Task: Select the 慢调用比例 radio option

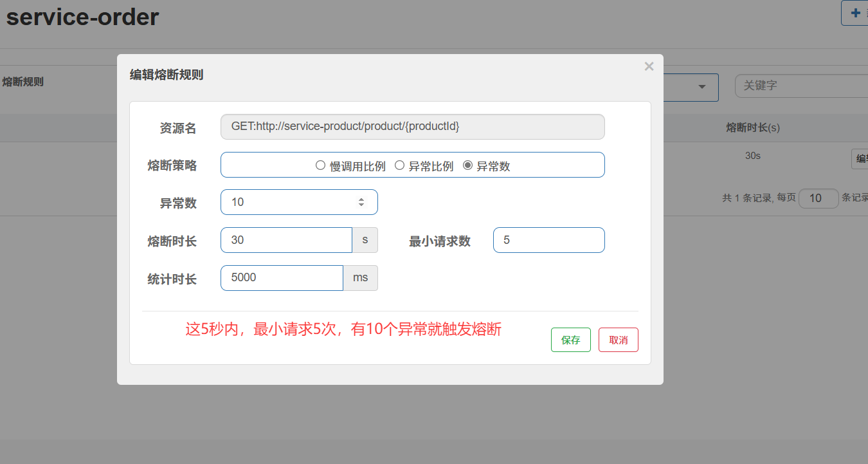Action: click(x=320, y=165)
